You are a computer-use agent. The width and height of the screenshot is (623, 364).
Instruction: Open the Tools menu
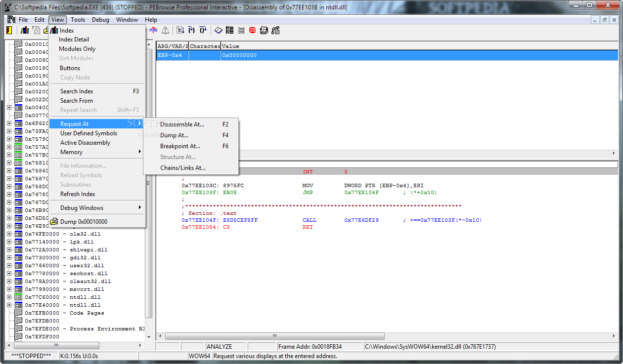tap(78, 20)
